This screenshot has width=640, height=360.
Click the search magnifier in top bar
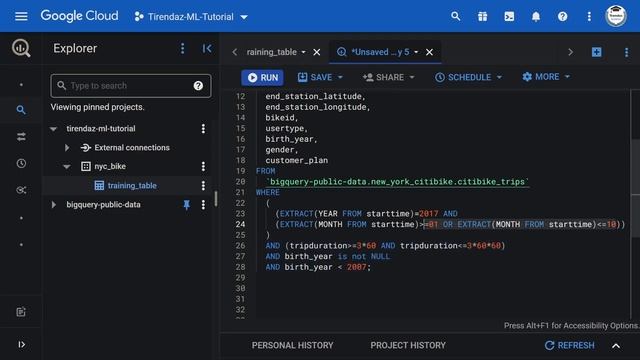tap(456, 16)
